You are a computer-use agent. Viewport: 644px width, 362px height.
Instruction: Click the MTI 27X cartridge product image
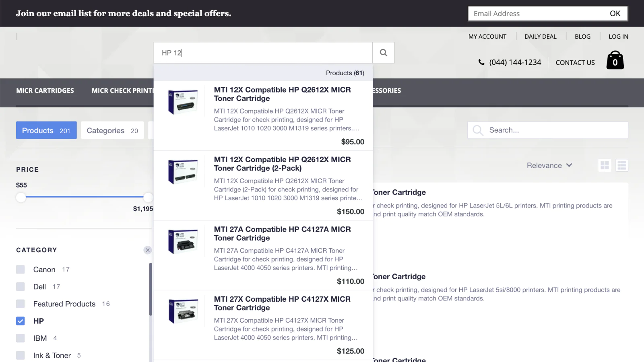coord(183,311)
